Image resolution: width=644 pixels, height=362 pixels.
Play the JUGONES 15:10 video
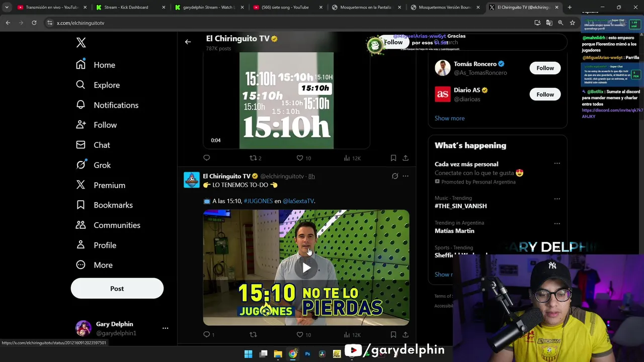(x=306, y=268)
